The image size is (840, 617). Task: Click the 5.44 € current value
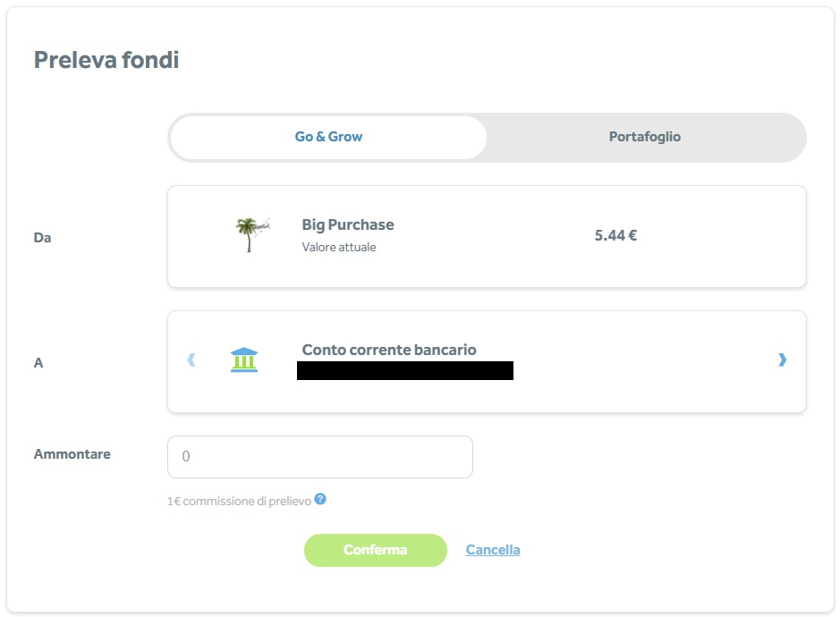615,236
